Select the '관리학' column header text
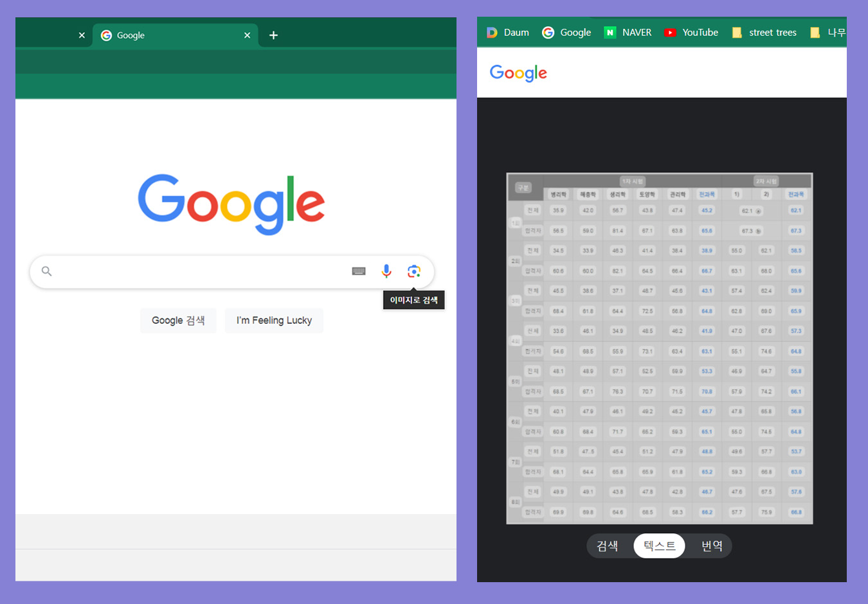868x604 pixels. pyautogui.click(x=677, y=194)
